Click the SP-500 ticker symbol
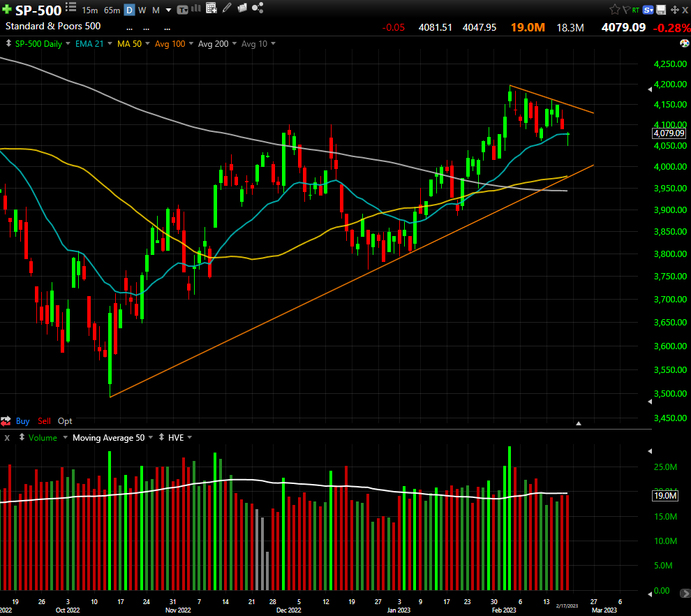This screenshot has height=616, width=691. click(38, 10)
